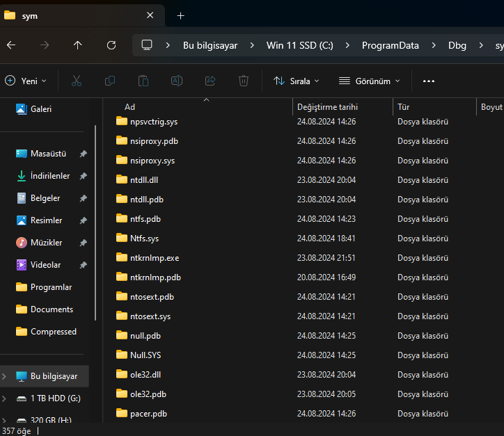
Task: Sort by the Ad column header
Action: pos(130,107)
